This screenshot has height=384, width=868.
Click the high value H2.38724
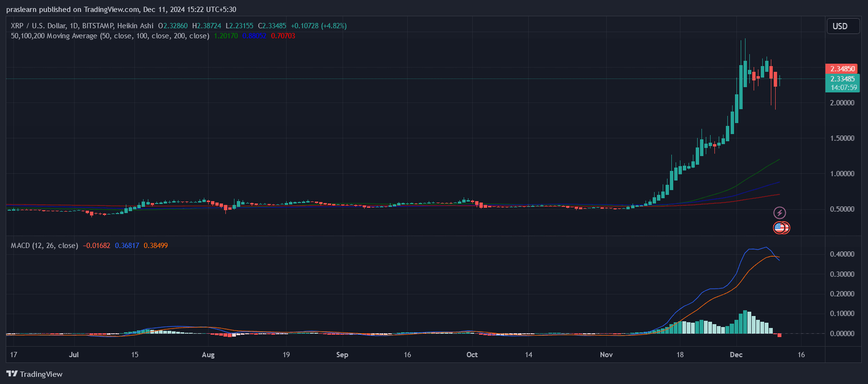tap(207, 26)
